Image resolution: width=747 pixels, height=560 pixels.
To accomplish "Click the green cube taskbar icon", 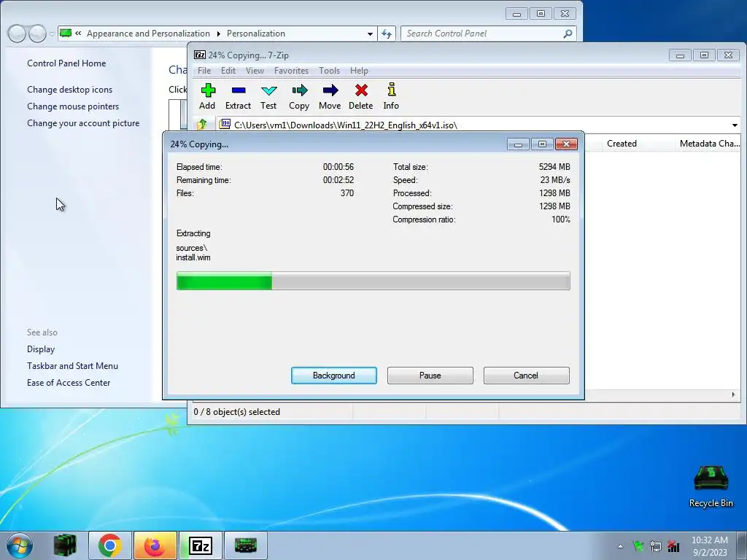I will coord(65,545).
